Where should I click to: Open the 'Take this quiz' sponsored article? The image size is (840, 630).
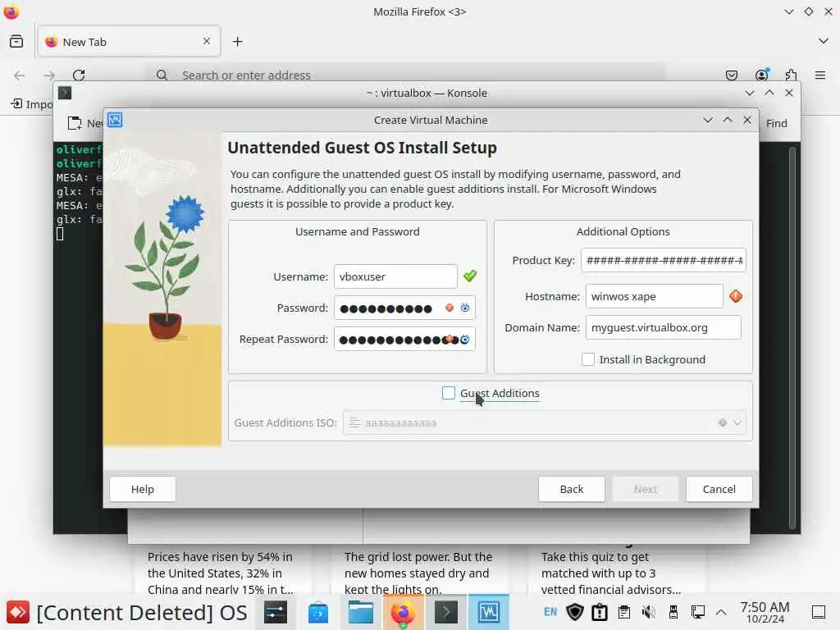(610, 573)
